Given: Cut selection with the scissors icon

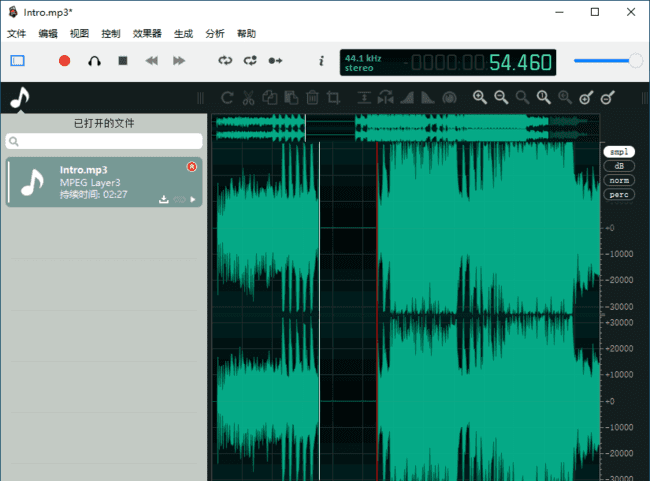Looking at the screenshot, I should tap(248, 98).
